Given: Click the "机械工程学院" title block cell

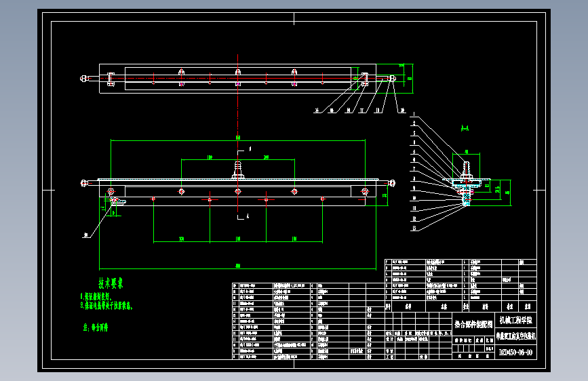Looking at the screenshot, I should click(516, 320).
